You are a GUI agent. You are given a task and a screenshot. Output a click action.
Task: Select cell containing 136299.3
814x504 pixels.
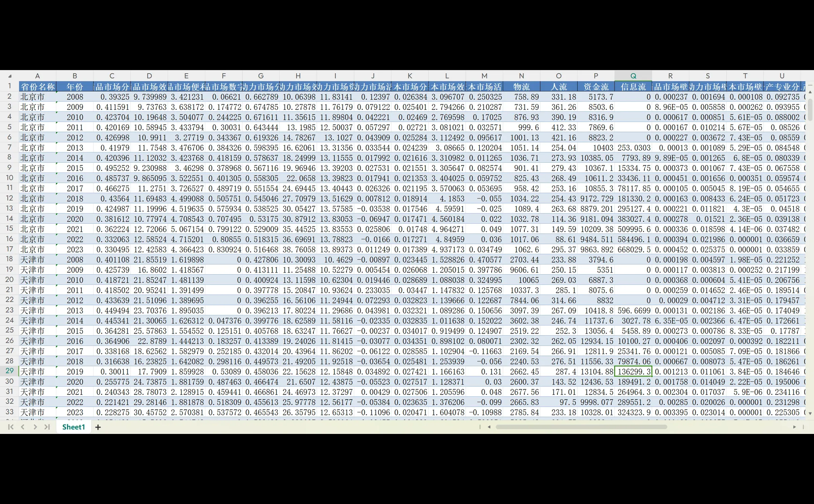(633, 372)
